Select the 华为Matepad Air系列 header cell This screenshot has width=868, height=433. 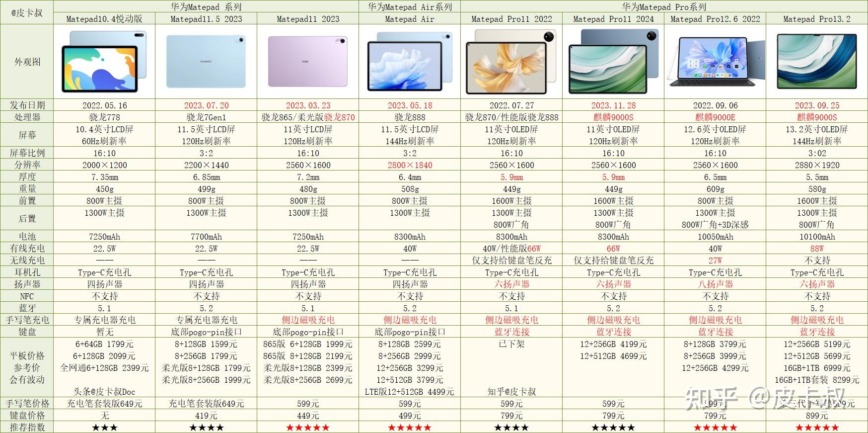(410, 7)
